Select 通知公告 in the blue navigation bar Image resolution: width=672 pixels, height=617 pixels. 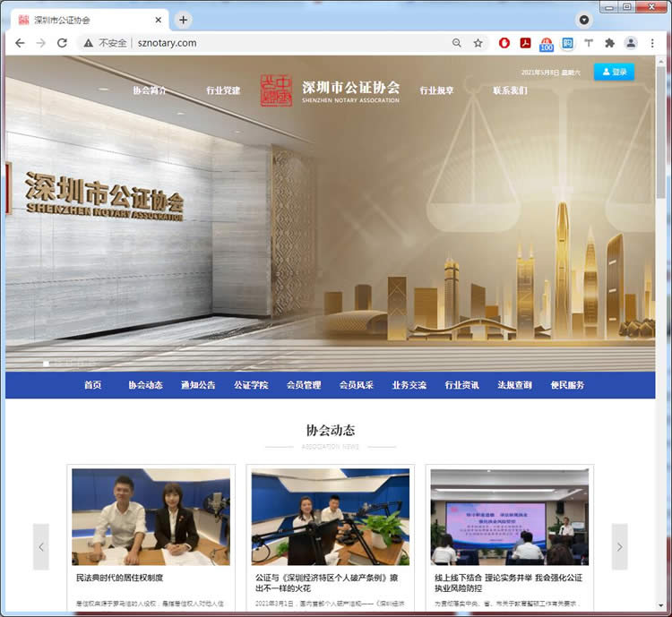(198, 385)
